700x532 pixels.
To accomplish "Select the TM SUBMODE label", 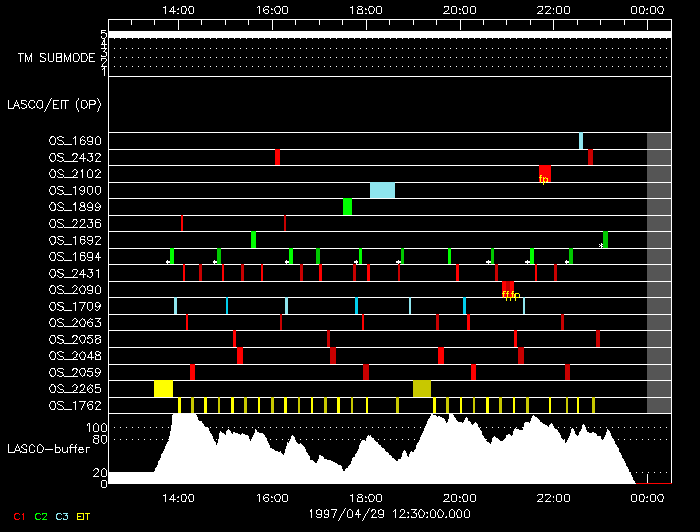I will click(56, 58).
